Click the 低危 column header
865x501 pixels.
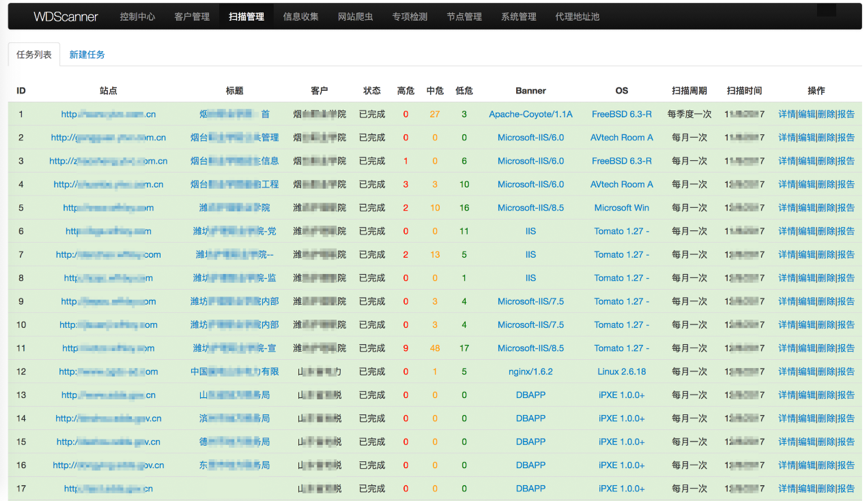click(464, 90)
